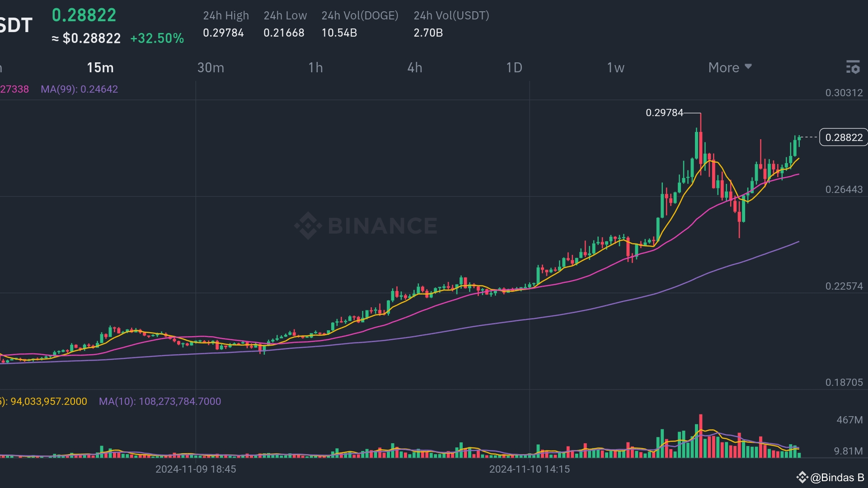Click the Binance watermark logo
This screenshot has height=488, width=868.
tap(366, 225)
